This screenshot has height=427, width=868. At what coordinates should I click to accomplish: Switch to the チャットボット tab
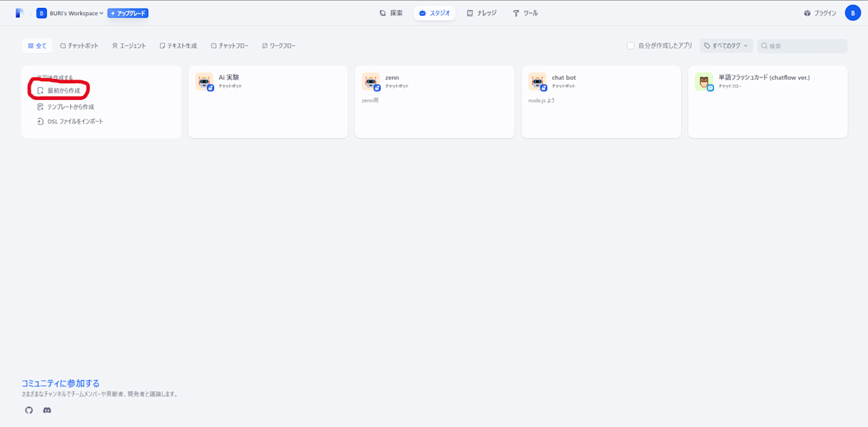[78, 45]
